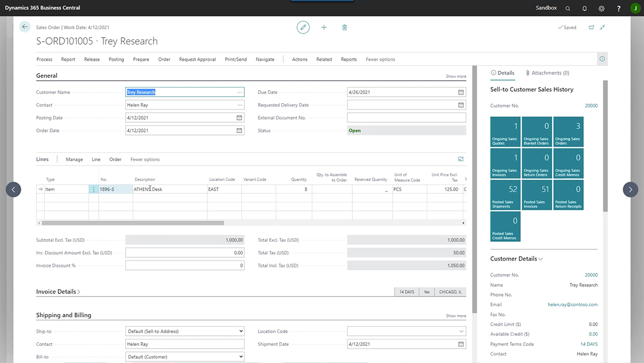Open the Ongoing Sales Quotes tile
Screen dimensions: 644x363
pos(505,132)
